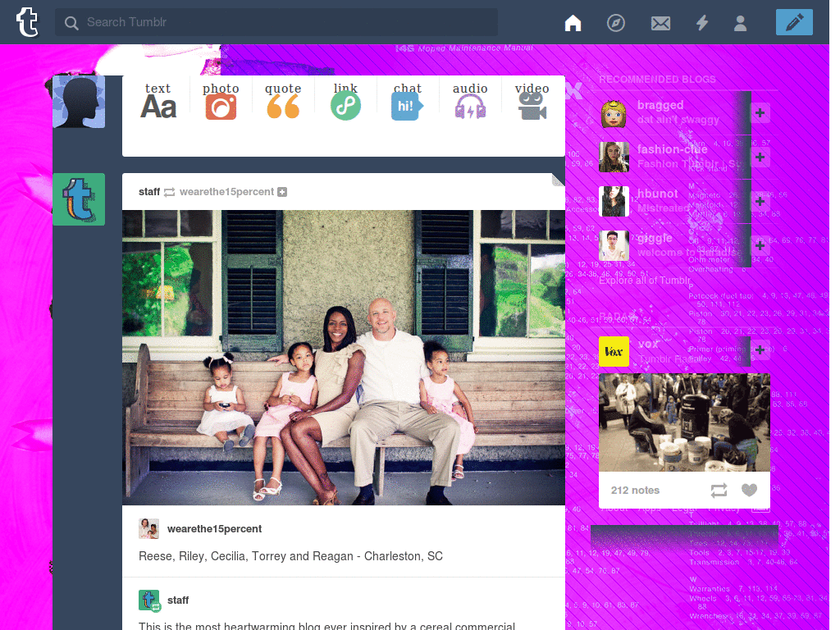
Task: Open the vox blog name in Radar
Action: point(648,344)
